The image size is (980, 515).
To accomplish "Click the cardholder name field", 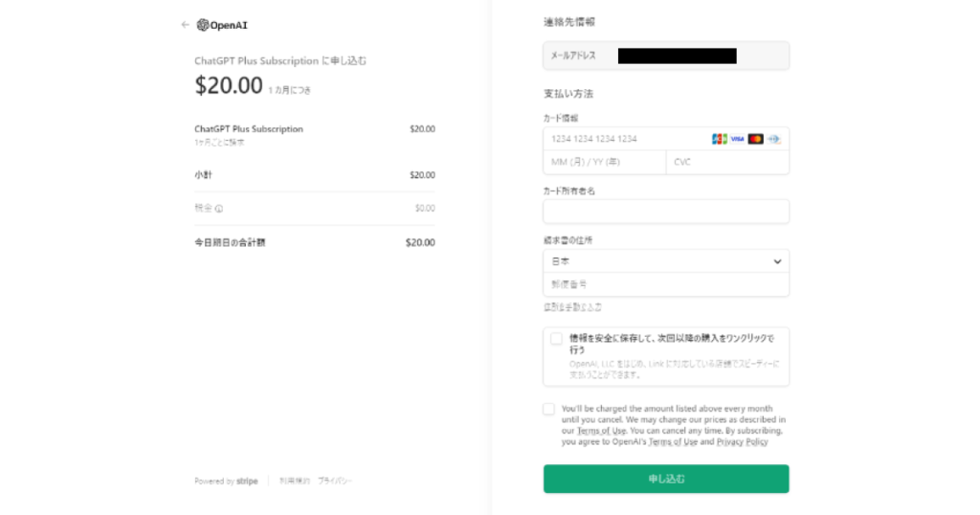I will coord(666,212).
